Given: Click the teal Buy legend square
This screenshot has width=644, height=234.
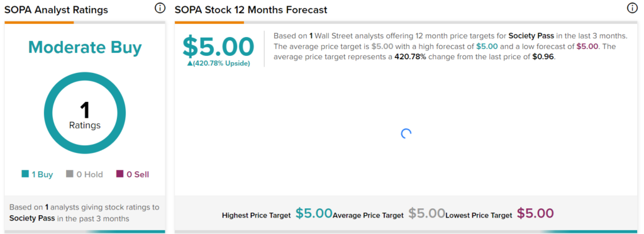Looking at the screenshot, I should 25,174.
